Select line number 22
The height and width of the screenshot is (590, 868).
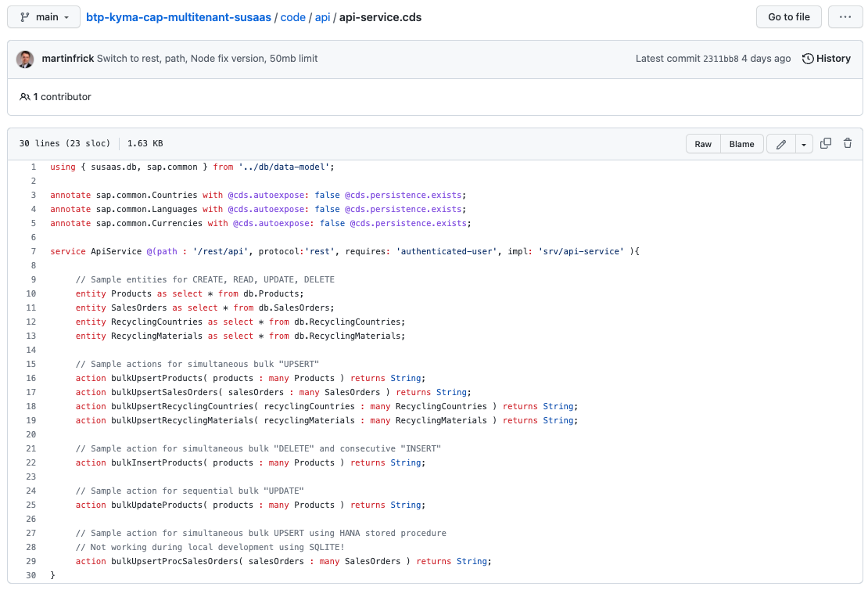point(31,462)
